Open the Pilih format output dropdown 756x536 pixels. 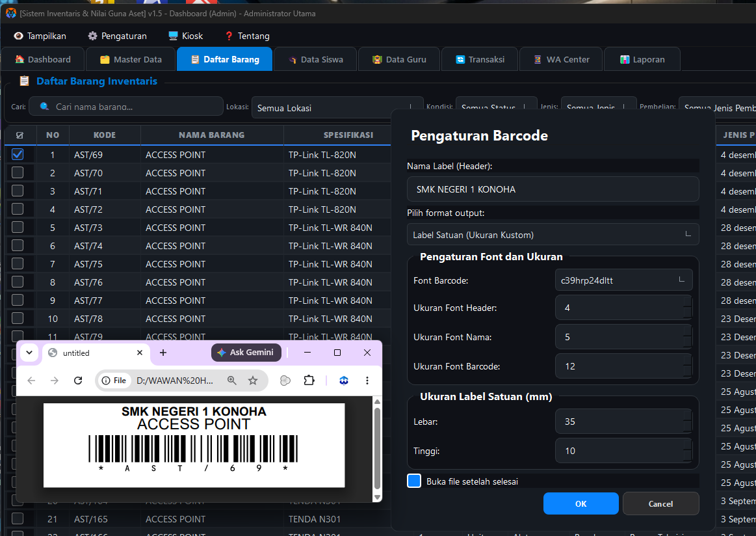pyautogui.click(x=553, y=235)
